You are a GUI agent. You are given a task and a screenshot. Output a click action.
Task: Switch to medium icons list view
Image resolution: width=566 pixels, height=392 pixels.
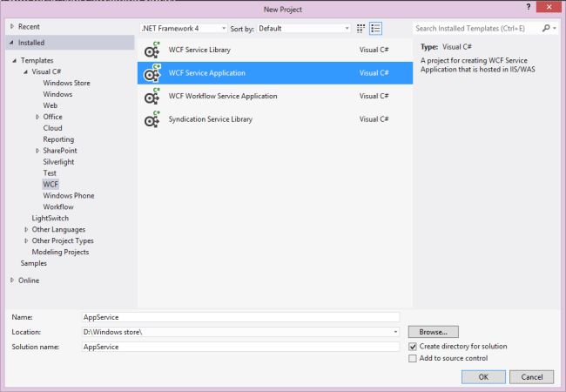375,29
